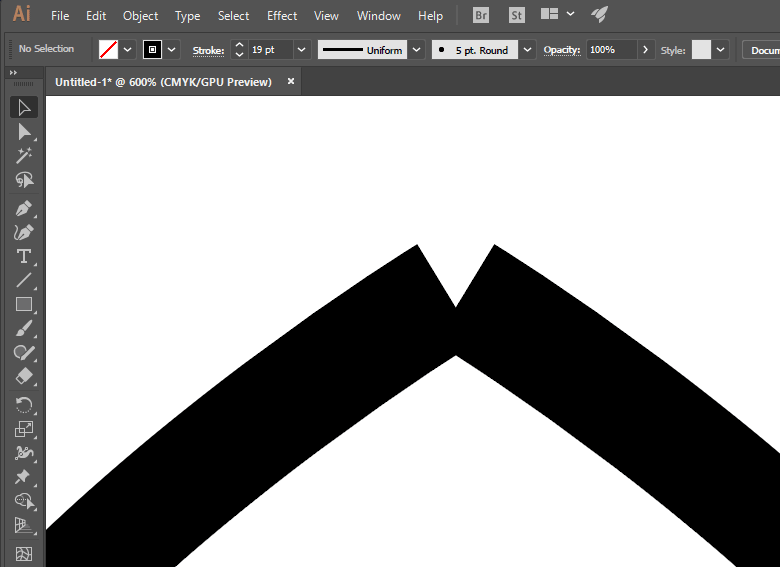Open the Window menu
Image resolution: width=780 pixels, height=567 pixels.
(379, 16)
